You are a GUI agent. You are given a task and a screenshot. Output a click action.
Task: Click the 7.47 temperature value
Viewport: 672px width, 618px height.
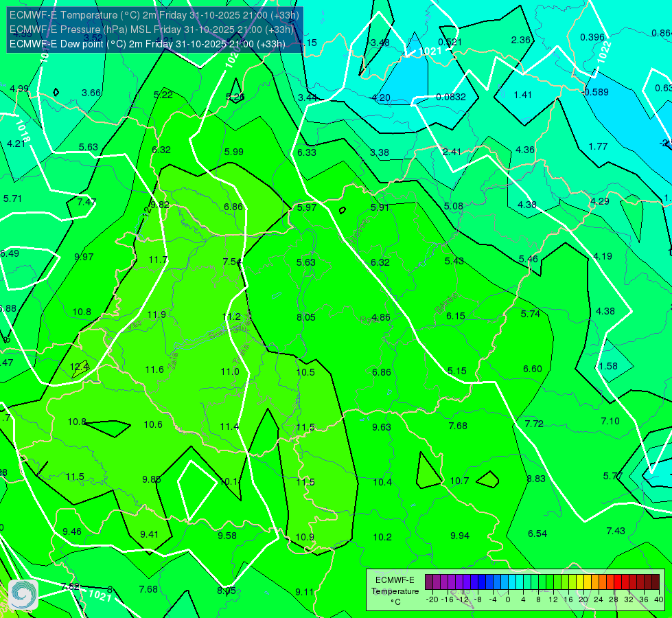tap(86, 202)
